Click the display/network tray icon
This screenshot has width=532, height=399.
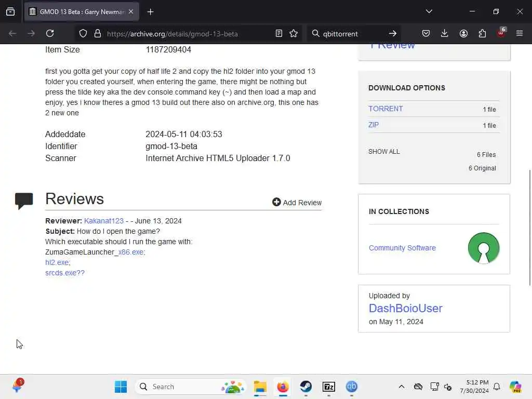[434, 387]
